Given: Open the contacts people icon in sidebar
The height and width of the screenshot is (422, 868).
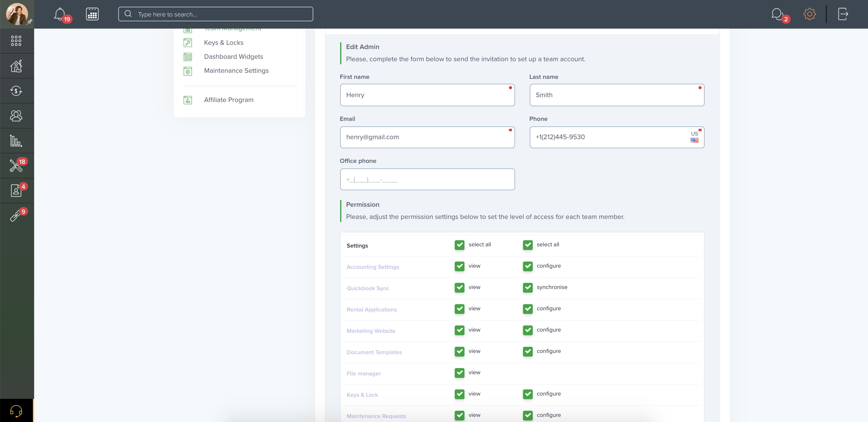Looking at the screenshot, I should pyautogui.click(x=16, y=116).
